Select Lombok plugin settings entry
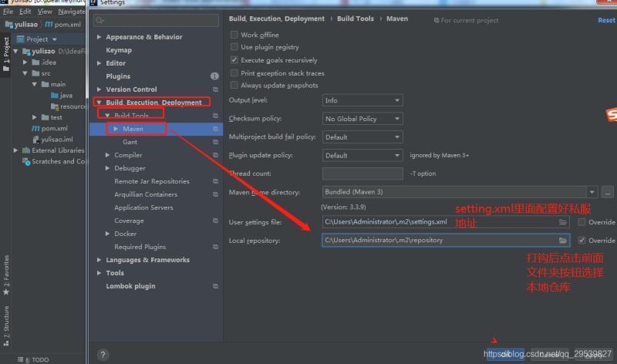Viewport: 617px width, 364px height. (x=130, y=286)
